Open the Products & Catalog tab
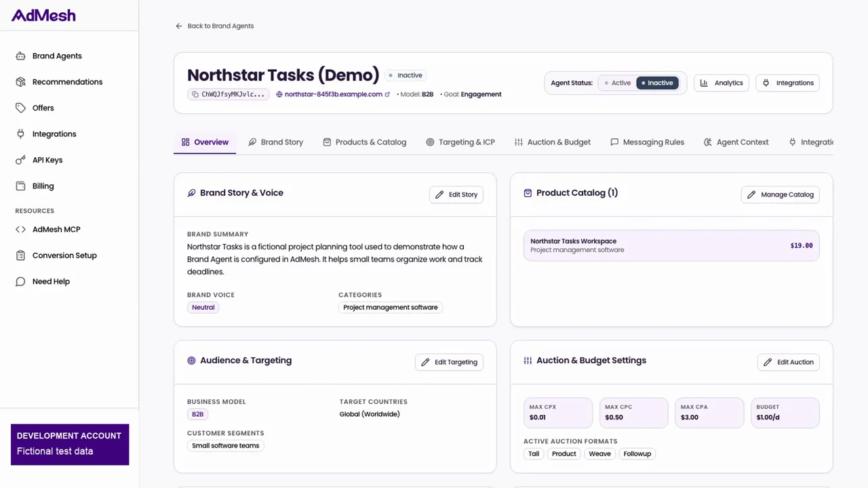 coord(364,142)
